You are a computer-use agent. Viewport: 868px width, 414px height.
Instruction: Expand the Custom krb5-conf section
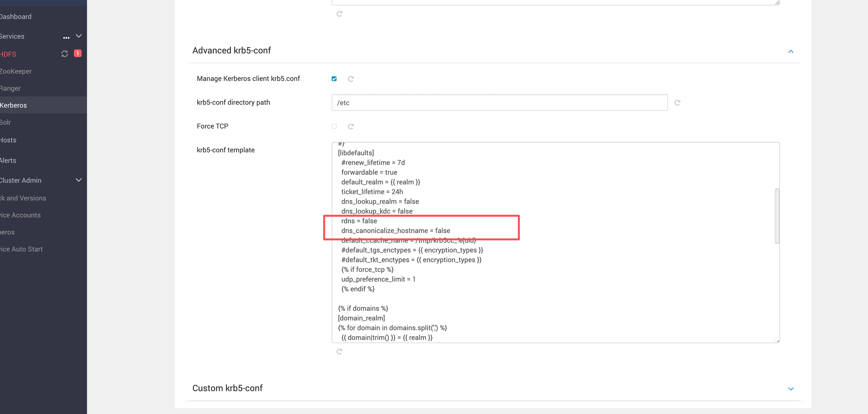(x=790, y=389)
